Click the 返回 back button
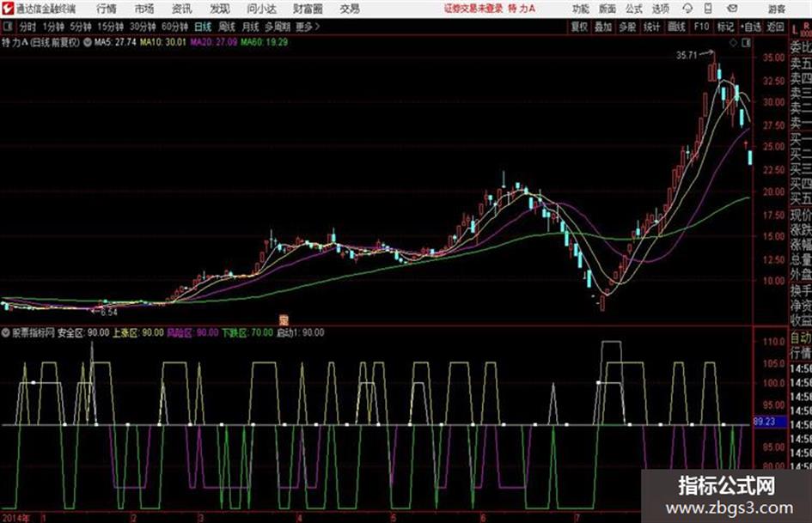 pos(775,27)
